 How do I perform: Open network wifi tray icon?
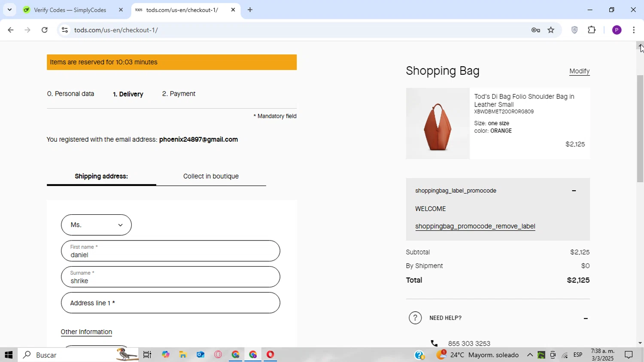tap(565, 355)
